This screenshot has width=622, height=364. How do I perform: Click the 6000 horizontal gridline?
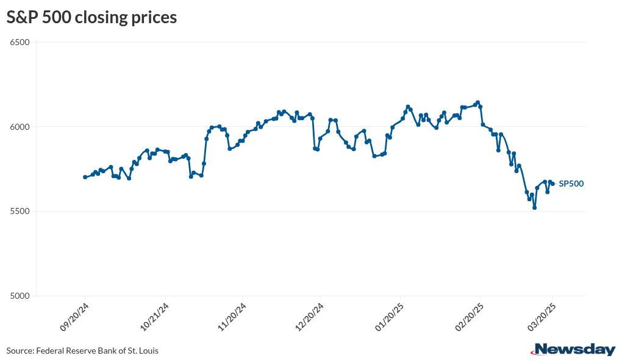click(305, 127)
